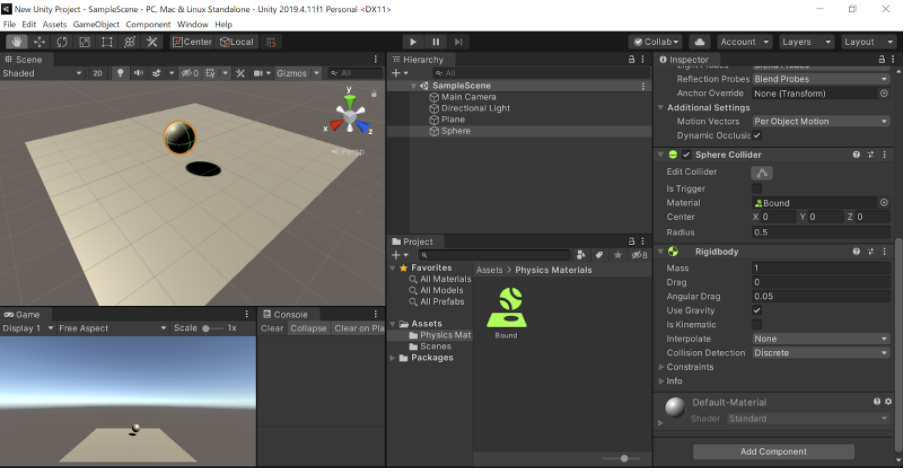Click search by type icon in Project

pos(581,255)
